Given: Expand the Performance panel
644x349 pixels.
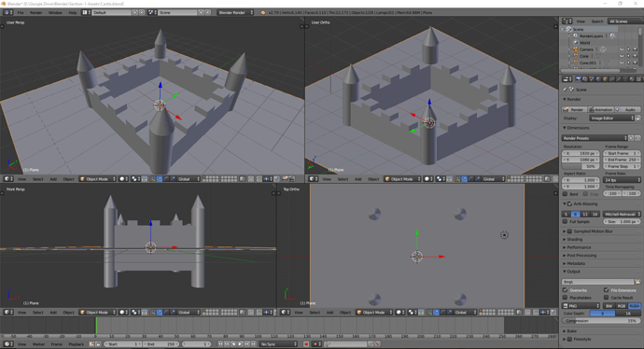Looking at the screenshot, I should pos(579,247).
